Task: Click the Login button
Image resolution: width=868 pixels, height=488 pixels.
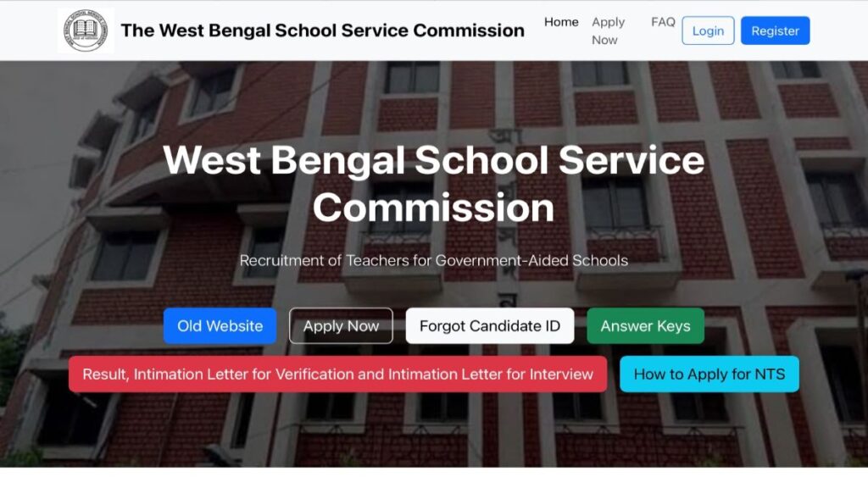Action: tap(708, 31)
